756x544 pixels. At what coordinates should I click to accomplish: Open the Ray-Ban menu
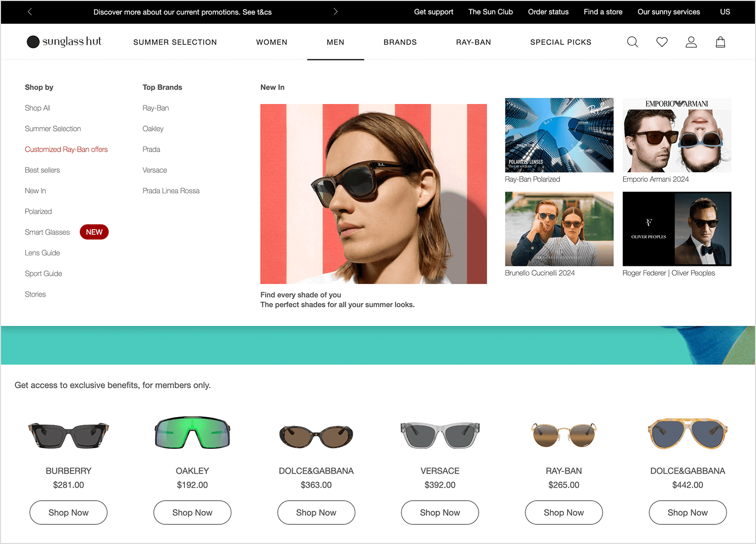coord(473,42)
